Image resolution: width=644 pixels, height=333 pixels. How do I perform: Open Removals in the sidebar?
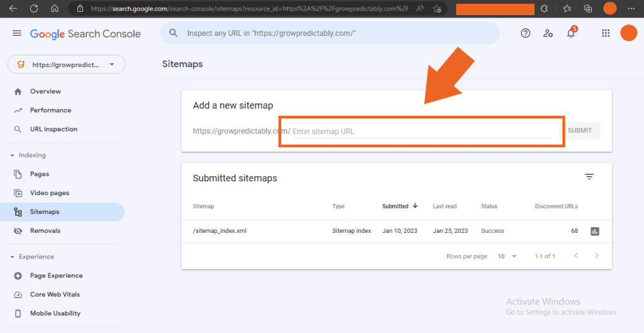pos(45,230)
